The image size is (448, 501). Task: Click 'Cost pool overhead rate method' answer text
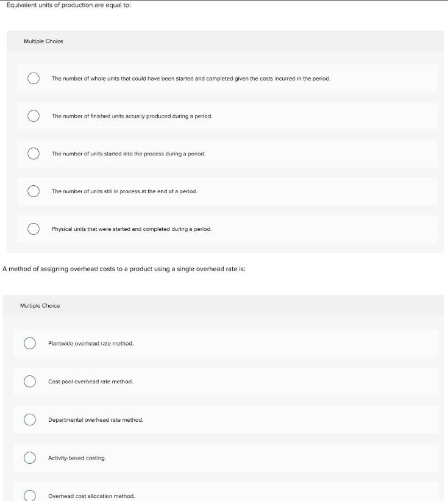[x=90, y=382]
